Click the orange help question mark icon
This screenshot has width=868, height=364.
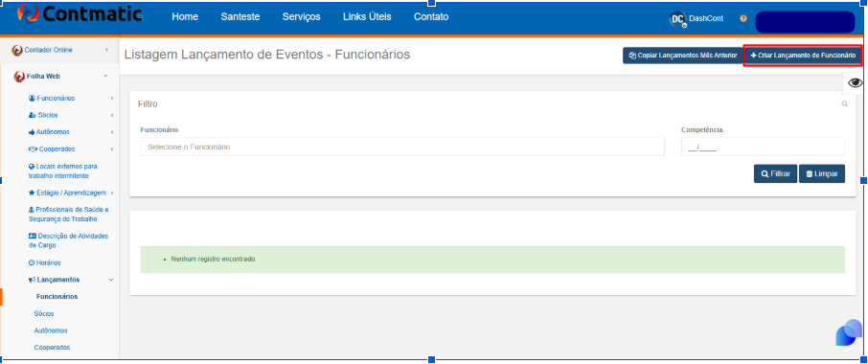pos(743,19)
